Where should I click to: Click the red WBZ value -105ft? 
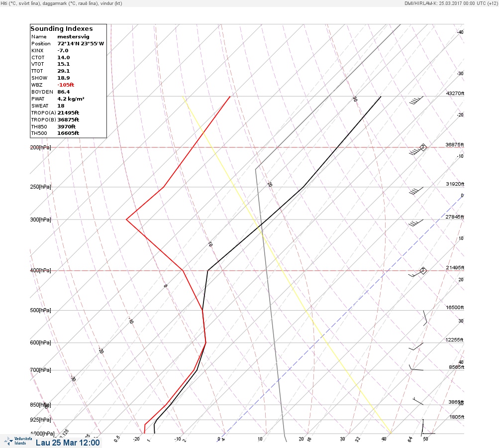click(66, 85)
